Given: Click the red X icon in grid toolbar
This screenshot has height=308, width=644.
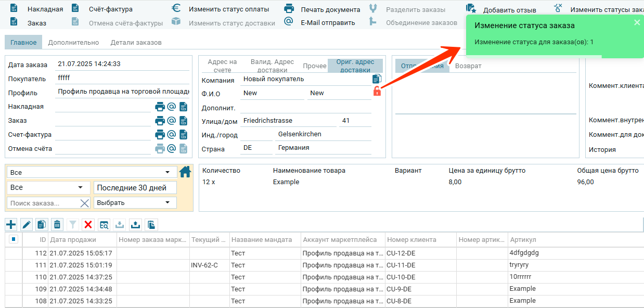Looking at the screenshot, I should tap(88, 225).
